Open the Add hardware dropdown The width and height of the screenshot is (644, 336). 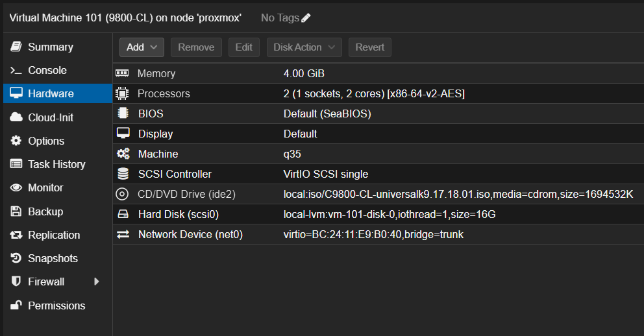click(x=142, y=47)
